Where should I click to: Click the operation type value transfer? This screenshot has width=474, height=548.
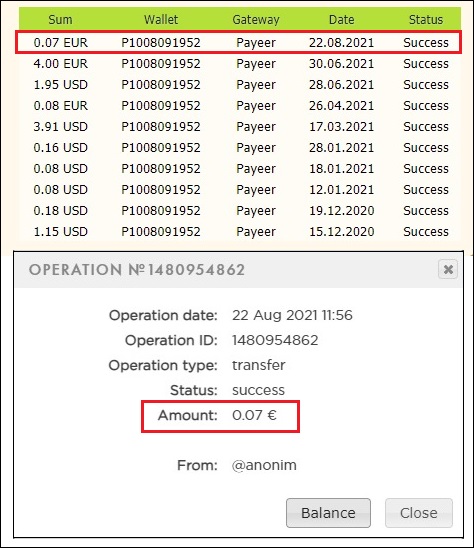[x=259, y=365]
